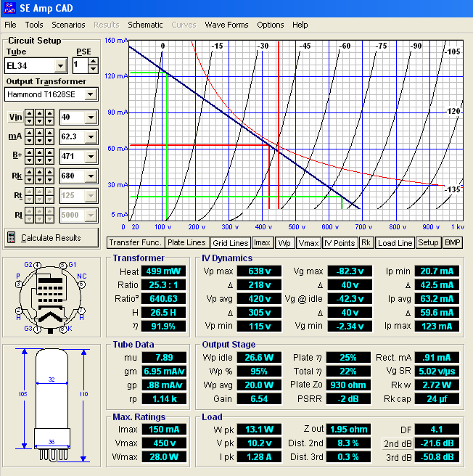
Task: Expand the Rk dropdown showing 680
Action: pyautogui.click(x=91, y=176)
